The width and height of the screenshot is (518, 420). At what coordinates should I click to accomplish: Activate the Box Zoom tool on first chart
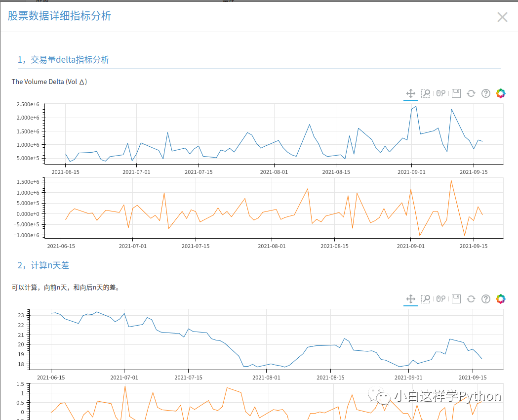click(x=425, y=93)
